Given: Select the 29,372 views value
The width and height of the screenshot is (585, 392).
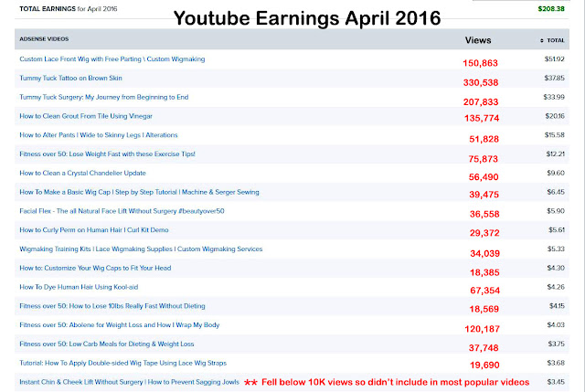Looking at the screenshot, I should coord(484,233).
